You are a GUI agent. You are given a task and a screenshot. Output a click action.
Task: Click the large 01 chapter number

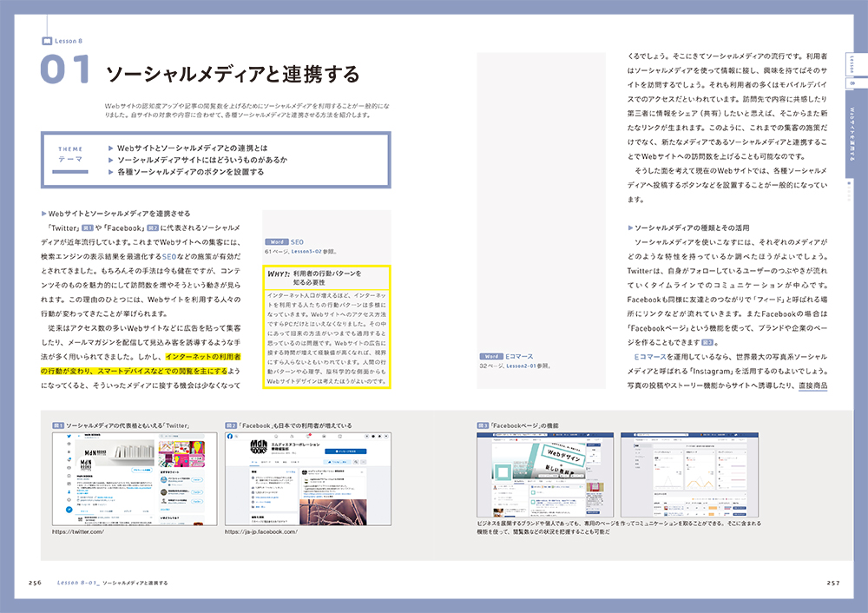(65, 70)
